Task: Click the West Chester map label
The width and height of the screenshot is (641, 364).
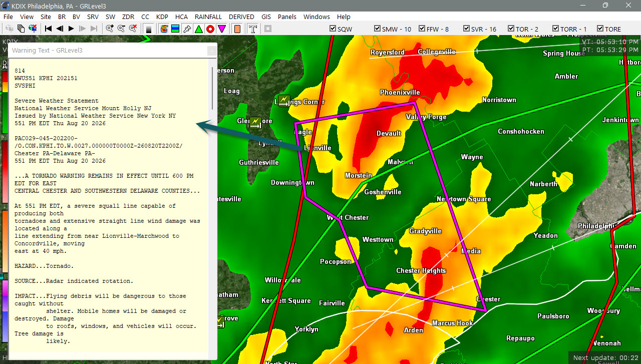Action: click(348, 218)
